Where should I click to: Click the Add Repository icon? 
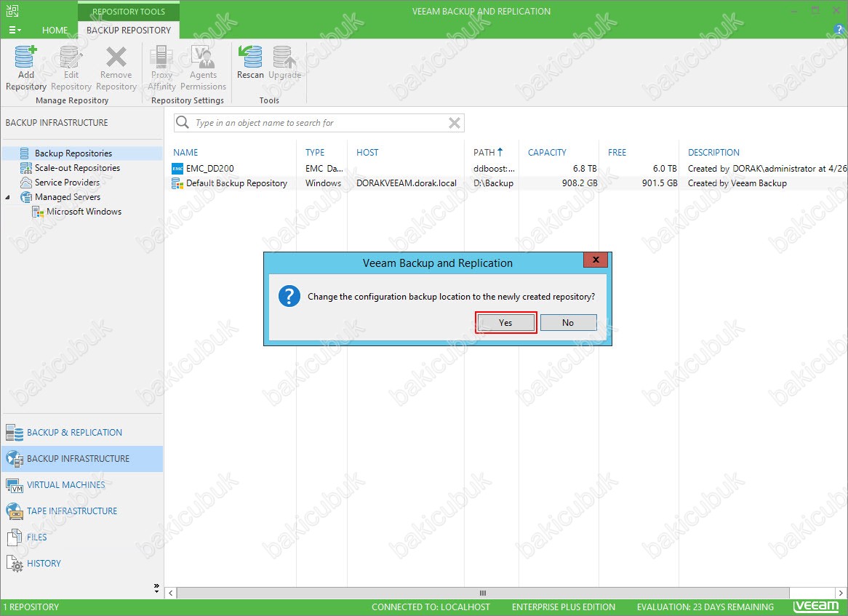[x=25, y=57]
